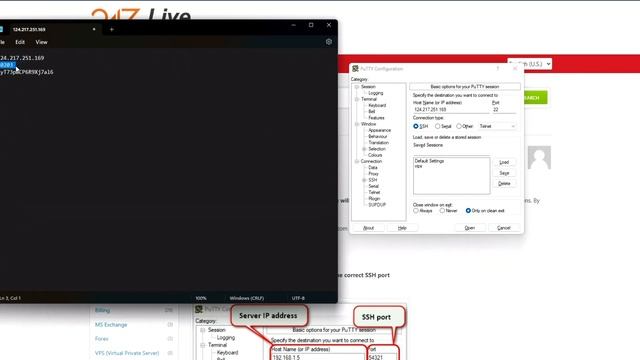Select Session category in PuTTY tree
The image size is (640, 360).
point(368,87)
